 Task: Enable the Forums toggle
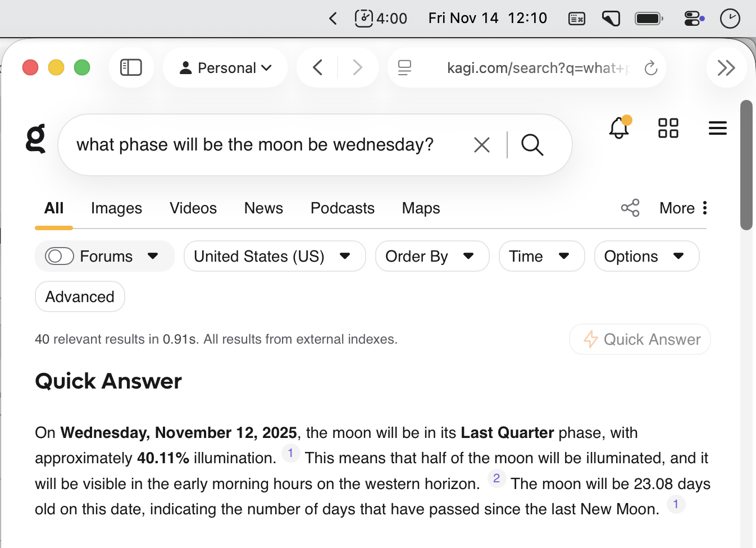(x=60, y=257)
